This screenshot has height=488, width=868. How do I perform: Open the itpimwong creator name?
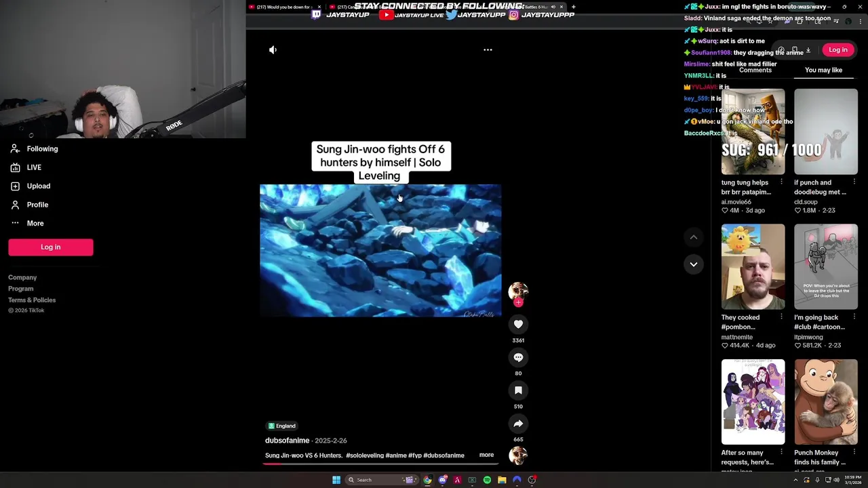[808, 337]
